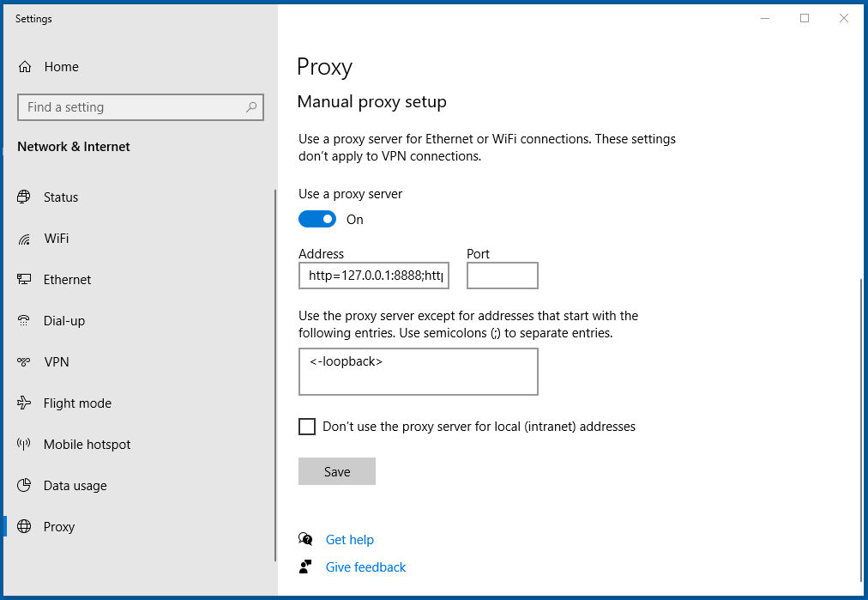Maximize the Settings window
The width and height of the screenshot is (868, 600).
tap(805, 18)
